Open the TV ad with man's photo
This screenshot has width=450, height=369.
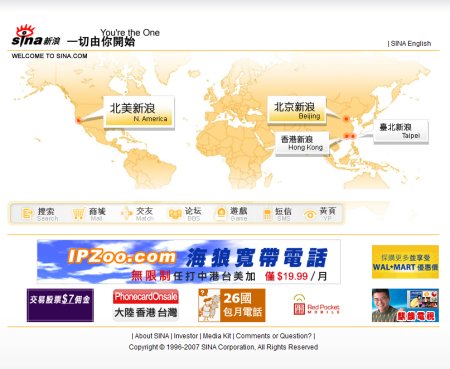405,305
